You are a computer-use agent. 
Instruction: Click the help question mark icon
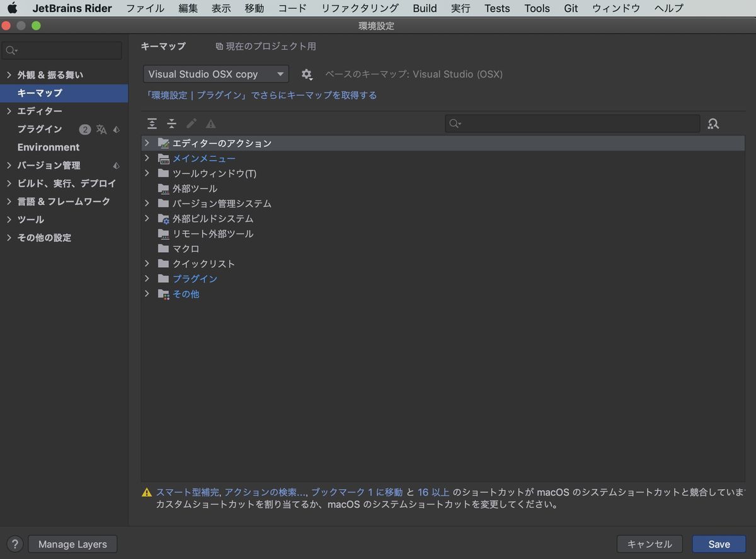[14, 544]
